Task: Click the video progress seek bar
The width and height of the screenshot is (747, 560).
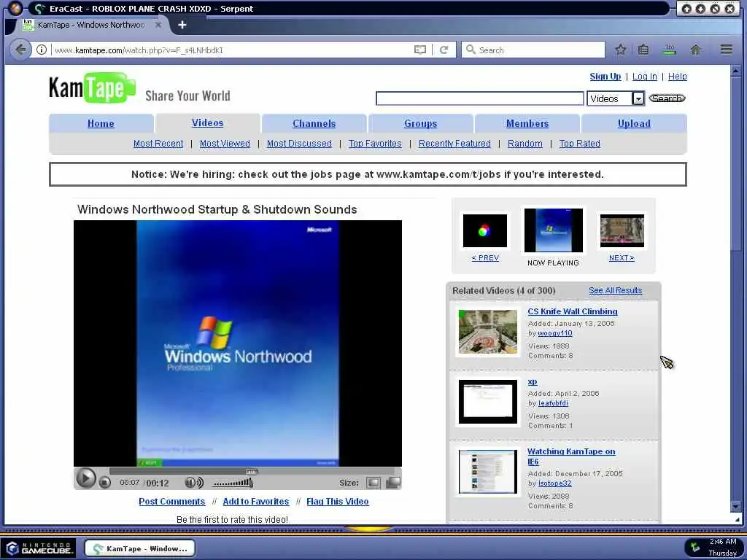Action: click(x=251, y=471)
